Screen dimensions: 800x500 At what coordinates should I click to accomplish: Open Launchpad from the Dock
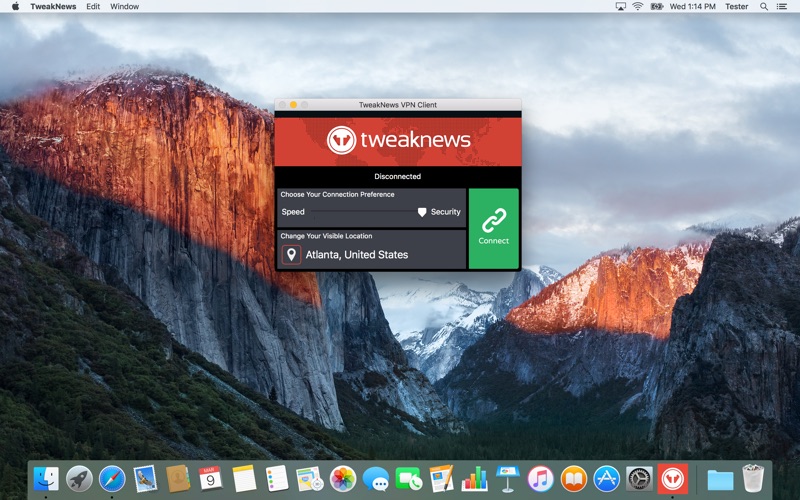click(79, 479)
